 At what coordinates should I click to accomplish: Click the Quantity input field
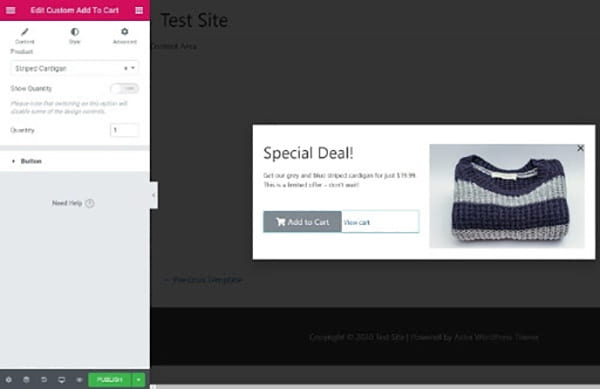[x=124, y=130]
